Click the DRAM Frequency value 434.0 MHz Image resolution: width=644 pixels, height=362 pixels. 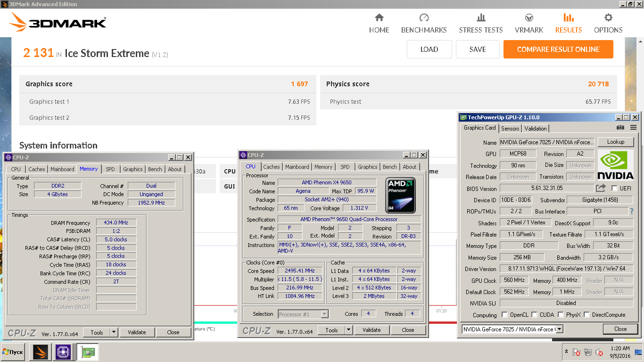(116, 222)
